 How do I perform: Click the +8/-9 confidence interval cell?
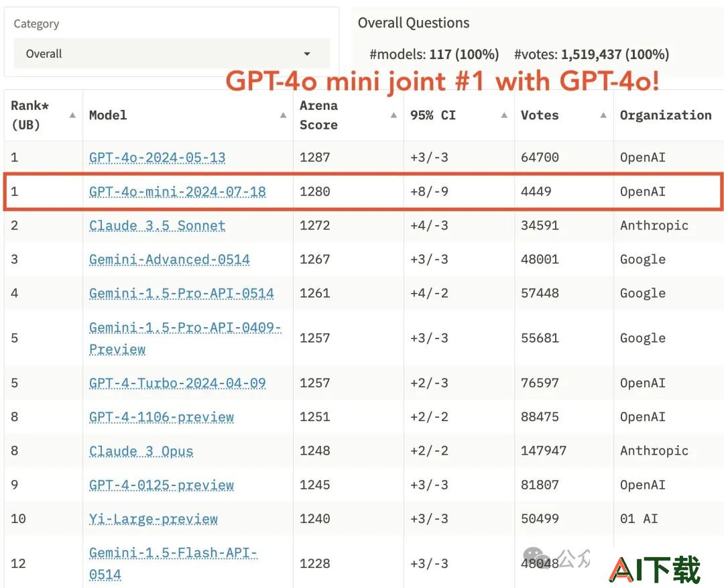point(429,192)
